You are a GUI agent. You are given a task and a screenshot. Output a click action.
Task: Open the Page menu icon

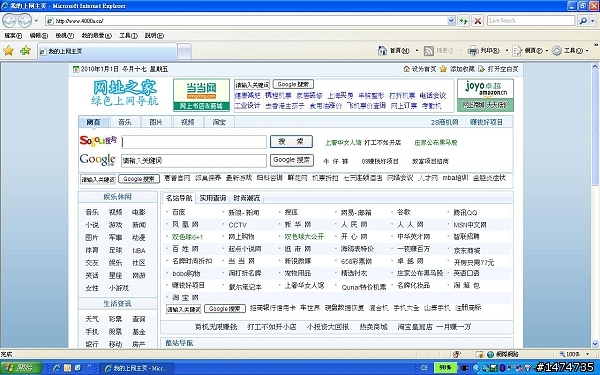pyautogui.click(x=517, y=51)
